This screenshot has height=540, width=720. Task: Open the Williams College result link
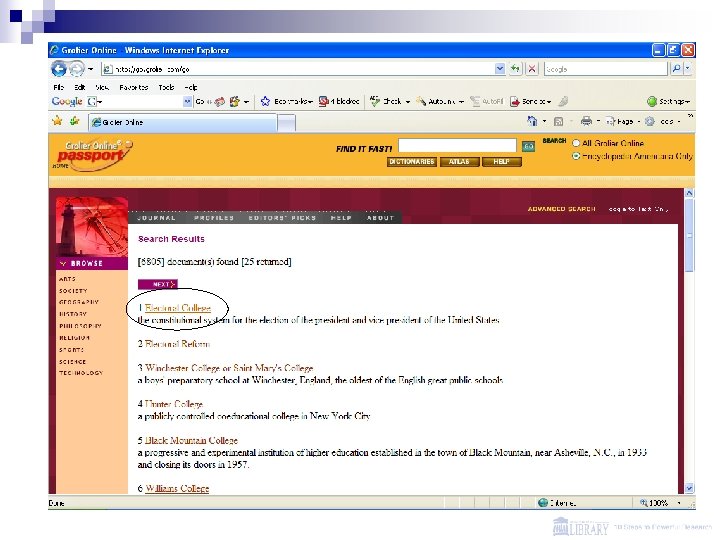177,489
